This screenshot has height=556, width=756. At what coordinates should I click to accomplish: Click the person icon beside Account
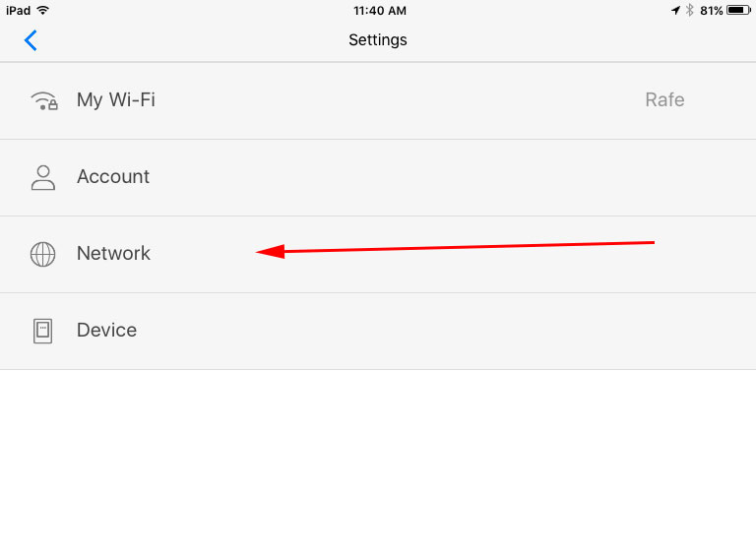click(42, 177)
